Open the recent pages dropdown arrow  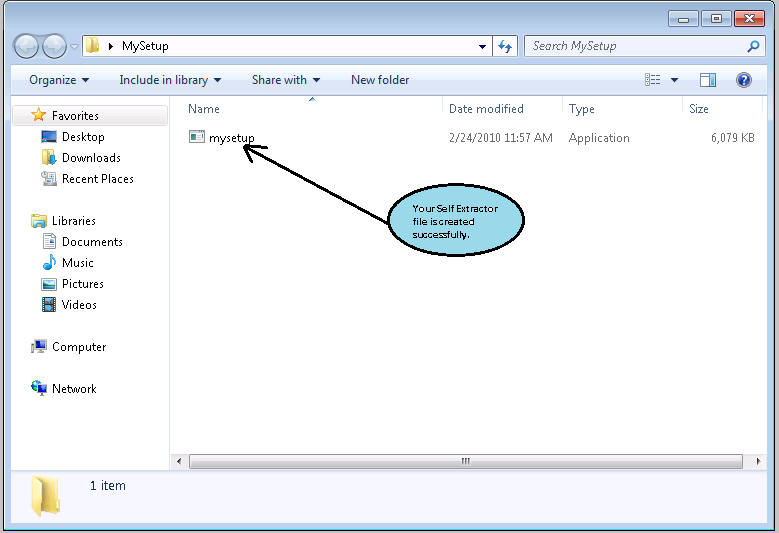click(74, 47)
